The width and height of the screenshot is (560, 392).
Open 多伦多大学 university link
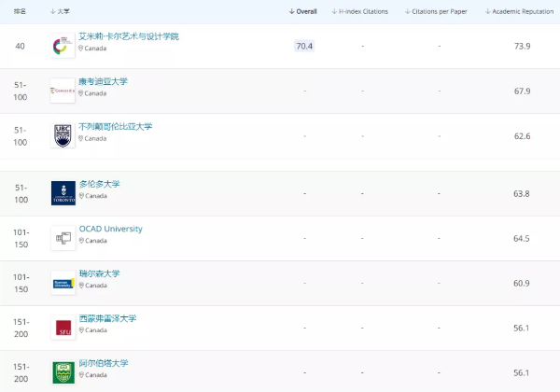click(x=99, y=184)
